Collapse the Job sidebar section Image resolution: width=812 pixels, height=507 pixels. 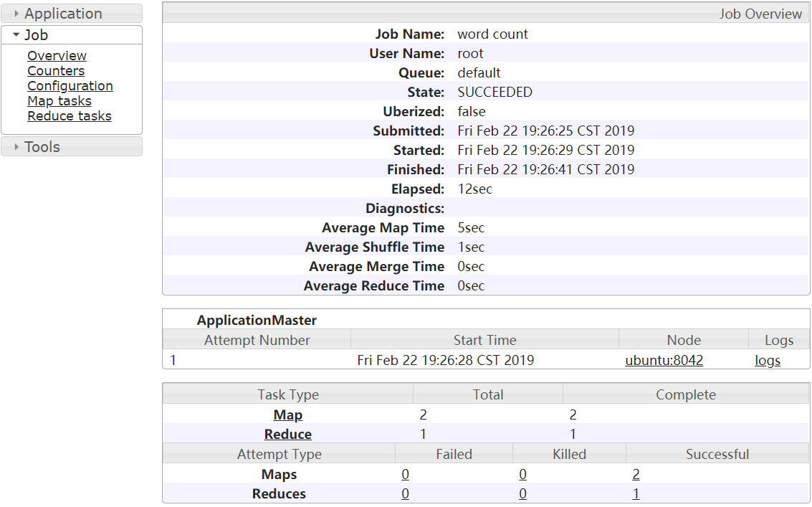[x=37, y=35]
